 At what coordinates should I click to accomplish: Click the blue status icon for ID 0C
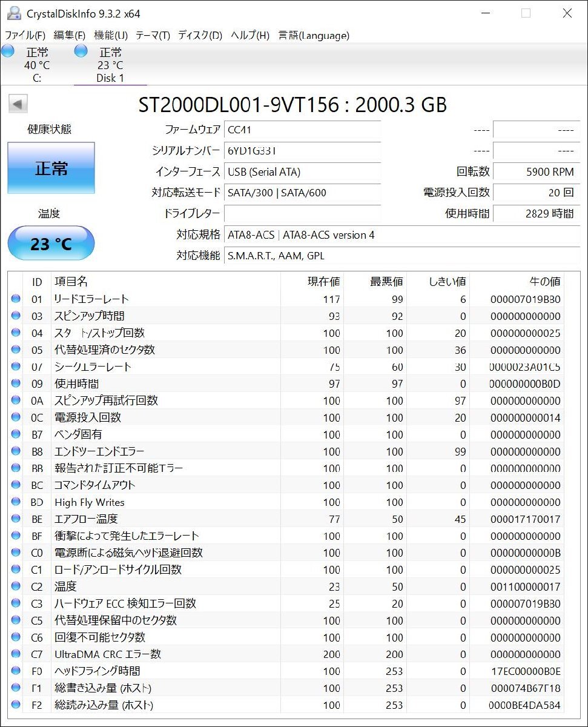[x=16, y=417]
